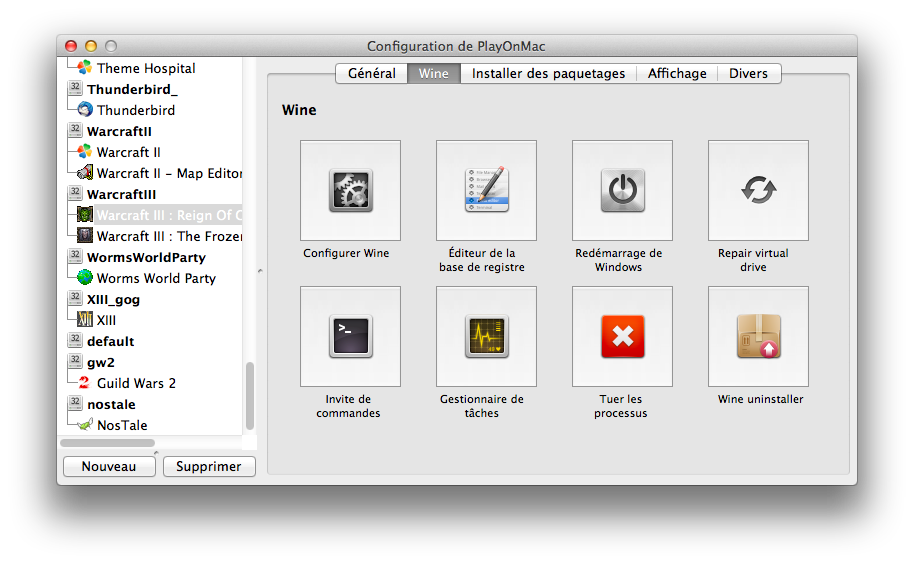Screen dimensions: 914x564
Task: Open the Configurer Wine gear icon
Action: coord(350,190)
